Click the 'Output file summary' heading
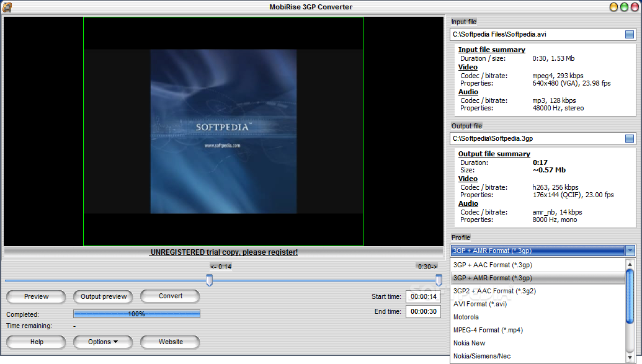This screenshot has height=364, width=642. point(494,154)
